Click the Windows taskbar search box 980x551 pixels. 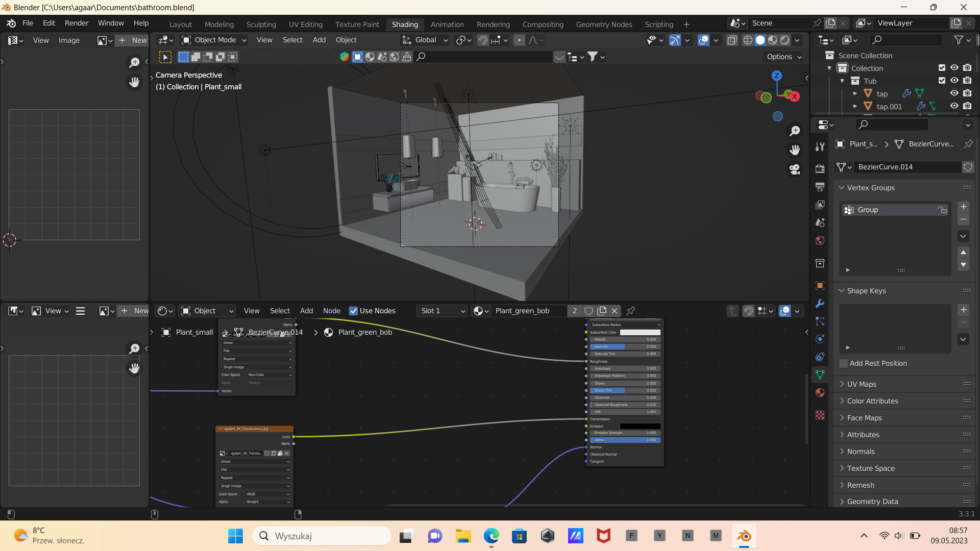point(322,536)
